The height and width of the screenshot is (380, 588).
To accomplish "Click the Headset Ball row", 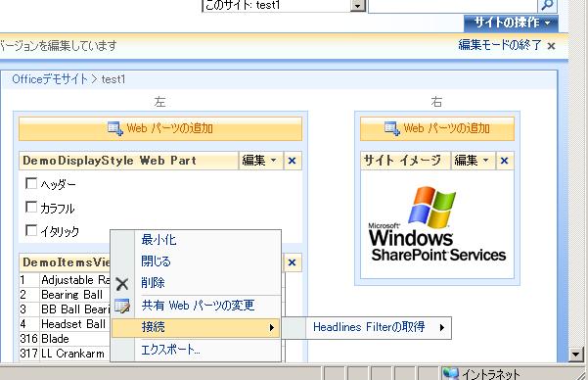I will (x=66, y=324).
